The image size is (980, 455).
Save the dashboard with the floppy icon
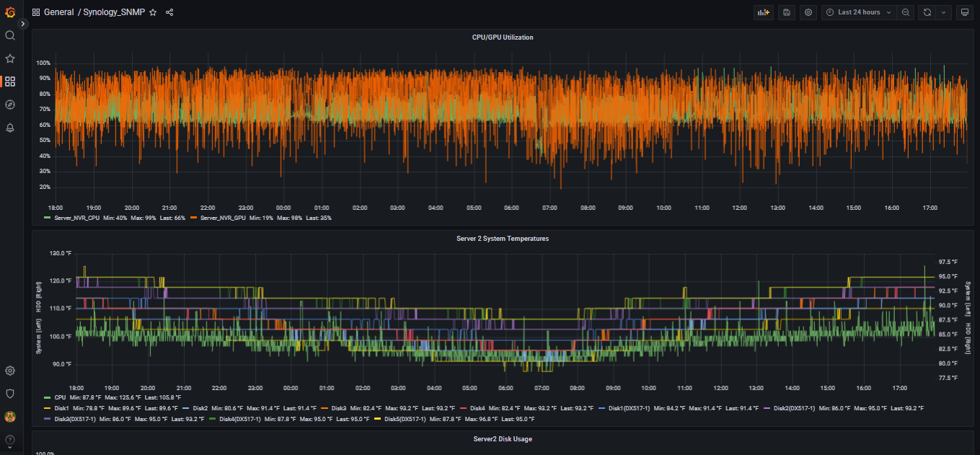(x=786, y=12)
